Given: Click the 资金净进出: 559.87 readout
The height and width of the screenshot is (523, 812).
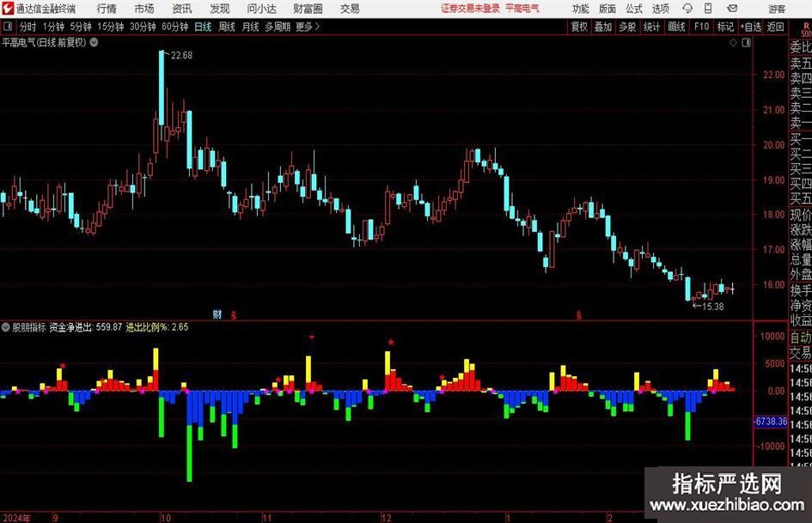Looking at the screenshot, I should pos(86,327).
